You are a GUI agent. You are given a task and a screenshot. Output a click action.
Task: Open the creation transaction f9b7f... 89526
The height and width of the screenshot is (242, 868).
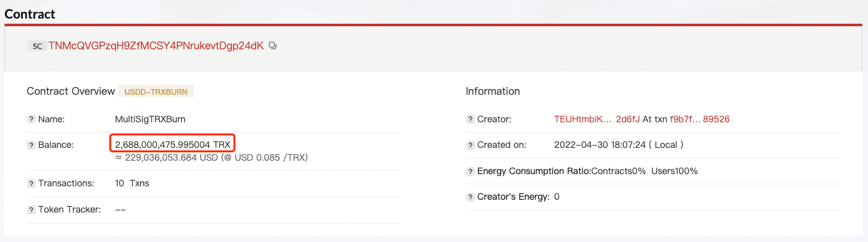[700, 119]
